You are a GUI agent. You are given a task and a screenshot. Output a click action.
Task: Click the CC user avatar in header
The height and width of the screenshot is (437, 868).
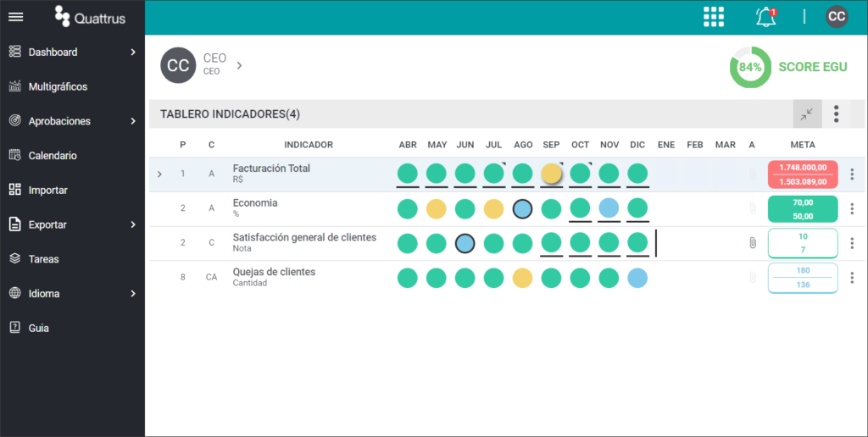837,17
